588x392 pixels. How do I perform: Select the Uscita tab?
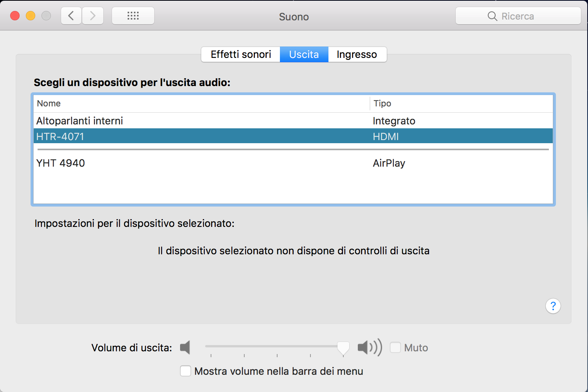click(x=304, y=54)
